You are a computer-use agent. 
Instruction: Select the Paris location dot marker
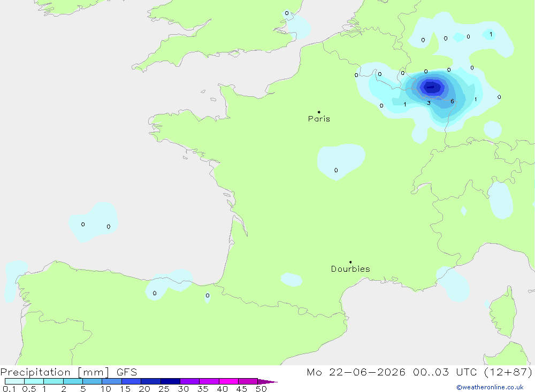pos(319,112)
